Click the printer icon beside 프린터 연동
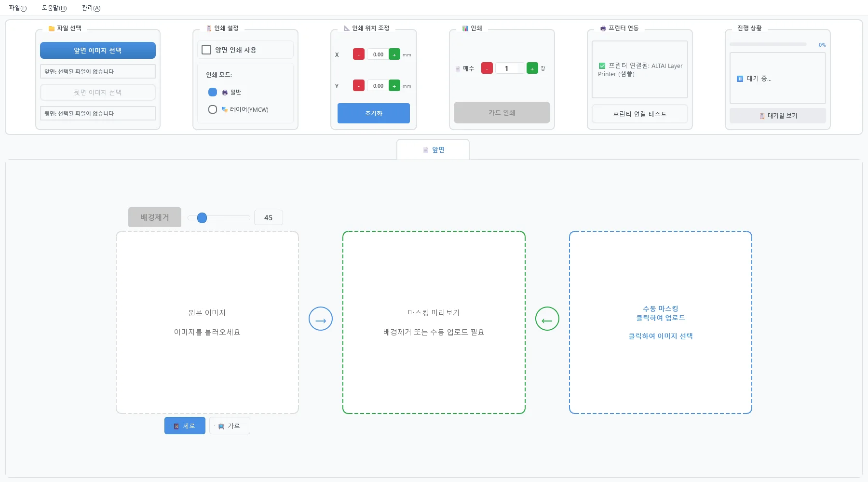 point(603,28)
